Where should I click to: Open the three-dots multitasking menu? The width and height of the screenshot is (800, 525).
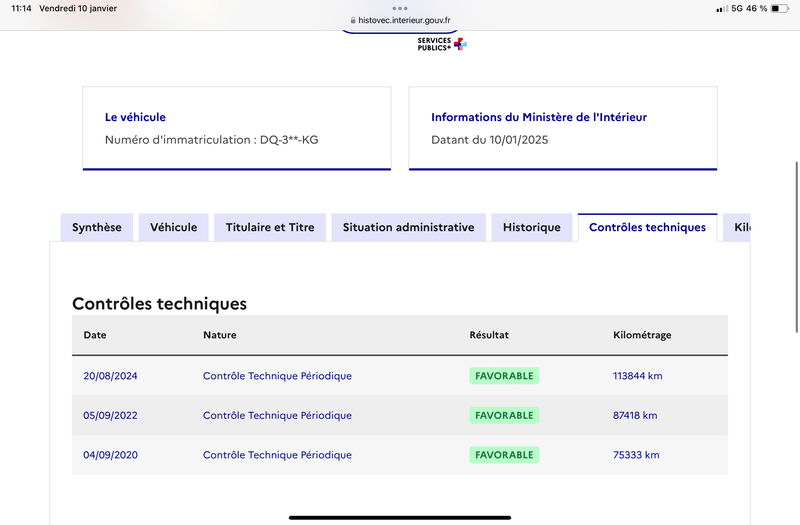click(x=400, y=8)
